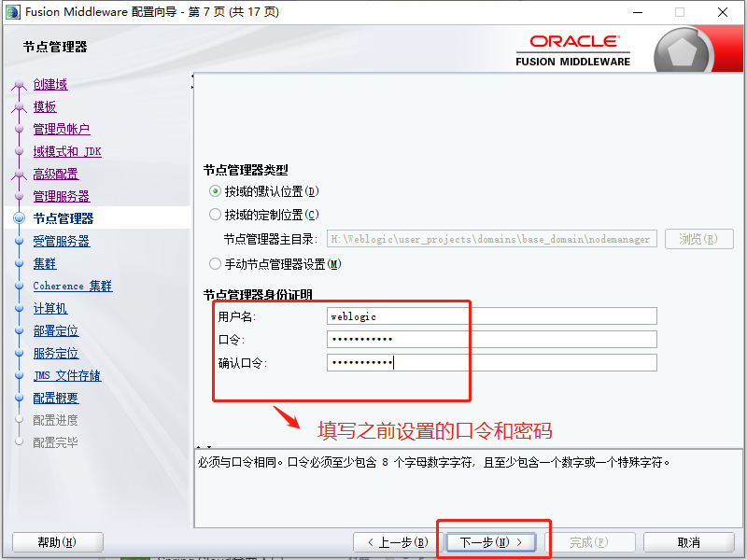
Task: Click the wizard title bar app icon
Action: tap(12, 12)
